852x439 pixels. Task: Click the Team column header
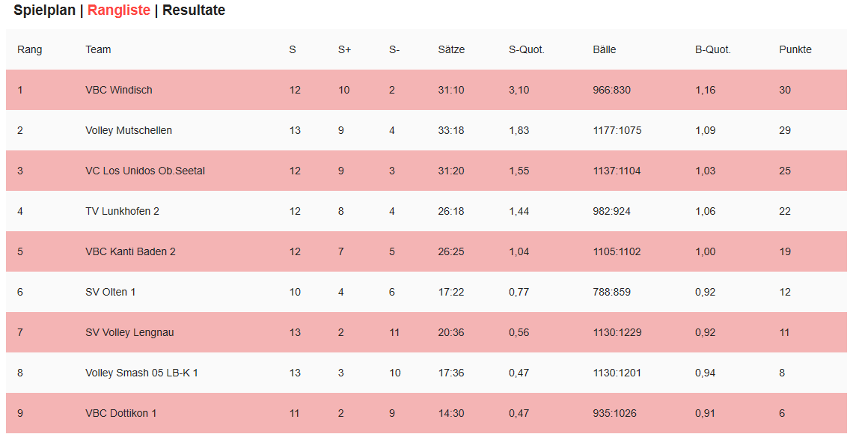coord(98,49)
